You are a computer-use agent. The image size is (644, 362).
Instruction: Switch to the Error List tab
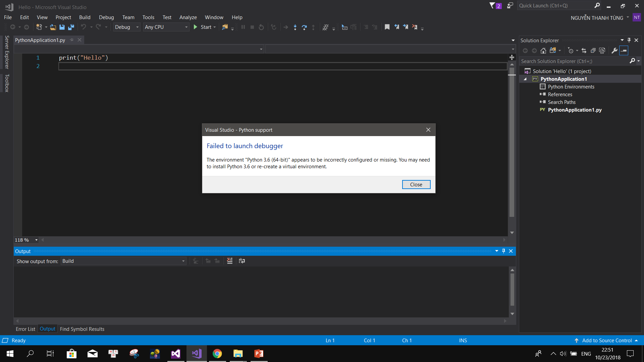pyautogui.click(x=25, y=329)
